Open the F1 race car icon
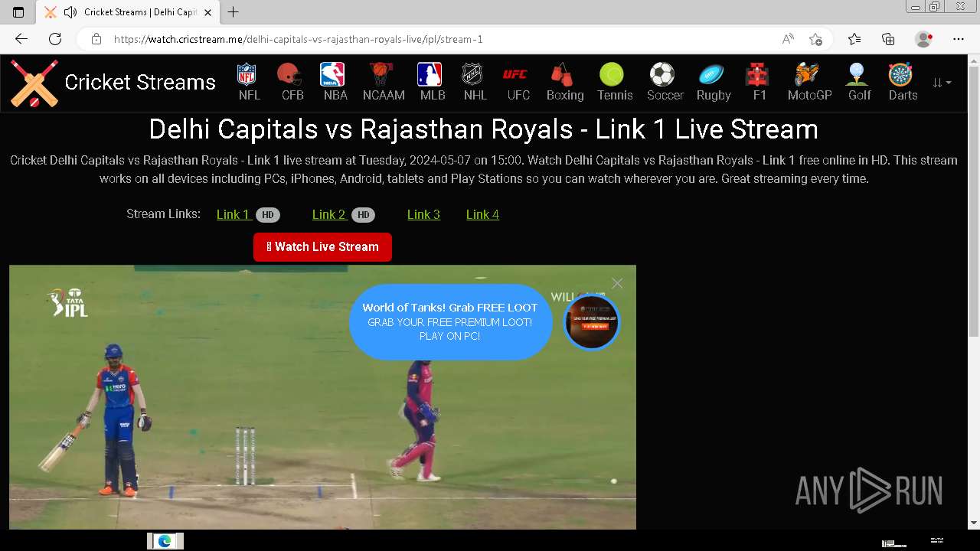980x551 pixels. coord(757,74)
